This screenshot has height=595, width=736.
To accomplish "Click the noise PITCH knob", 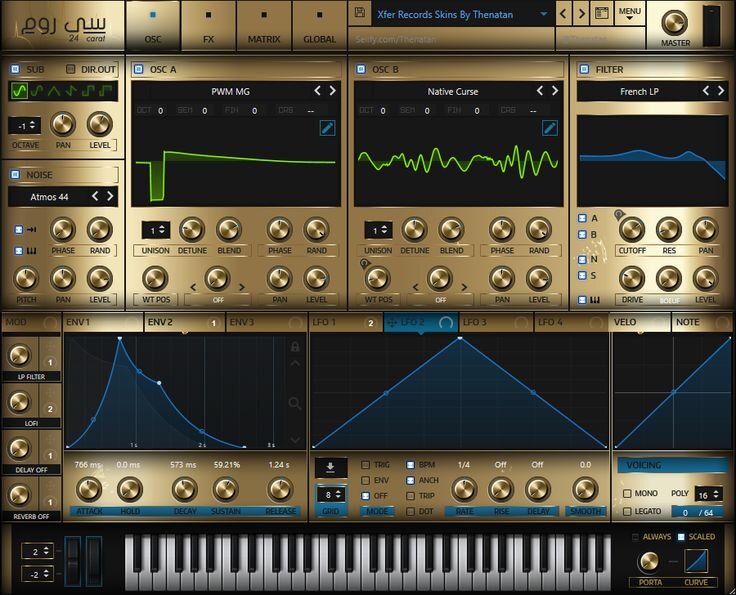I will [26, 278].
